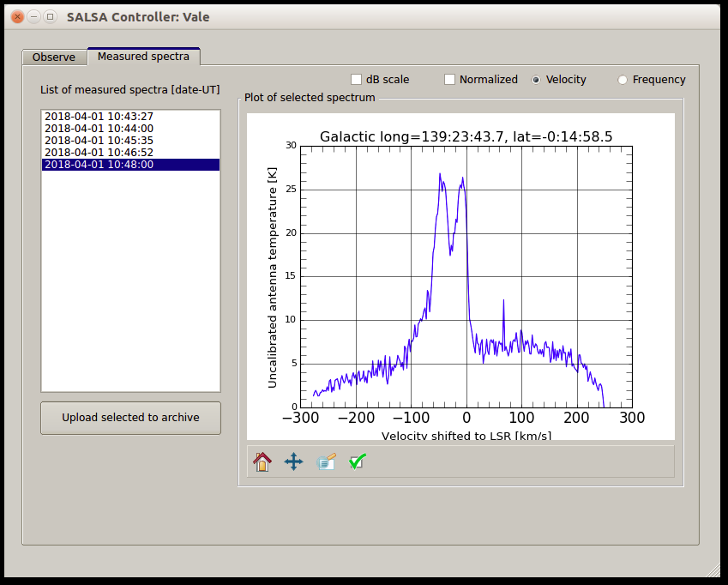728x585 pixels.
Task: Close the SALSA Controller window
Action: pos(17,17)
